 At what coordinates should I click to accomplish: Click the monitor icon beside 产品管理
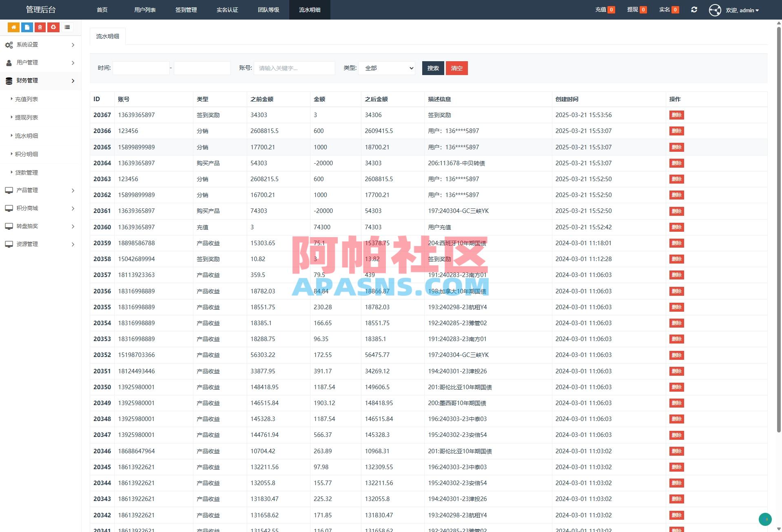[x=9, y=191]
